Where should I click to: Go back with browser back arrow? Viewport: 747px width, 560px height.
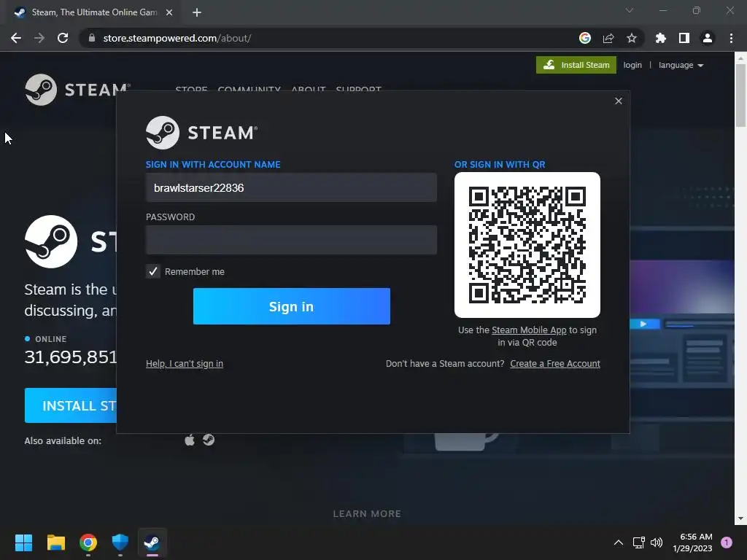click(16, 38)
